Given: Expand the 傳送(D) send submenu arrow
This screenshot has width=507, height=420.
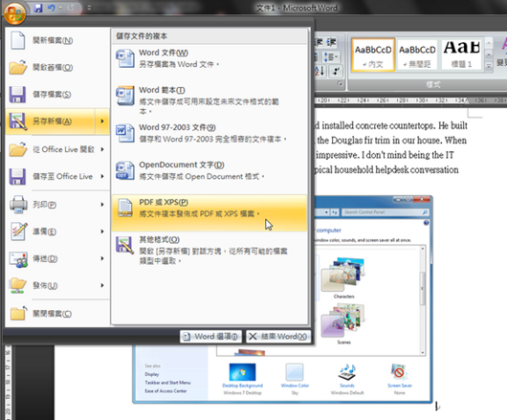Looking at the screenshot, I should 102,258.
